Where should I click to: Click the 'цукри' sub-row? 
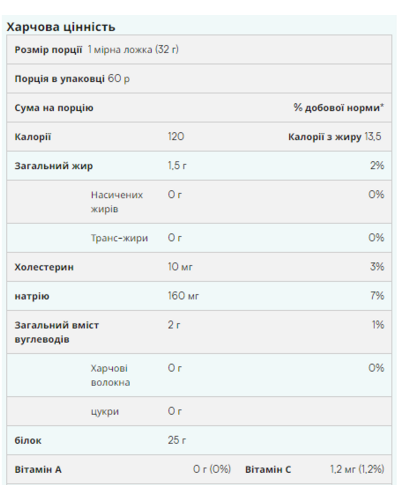coord(199,411)
